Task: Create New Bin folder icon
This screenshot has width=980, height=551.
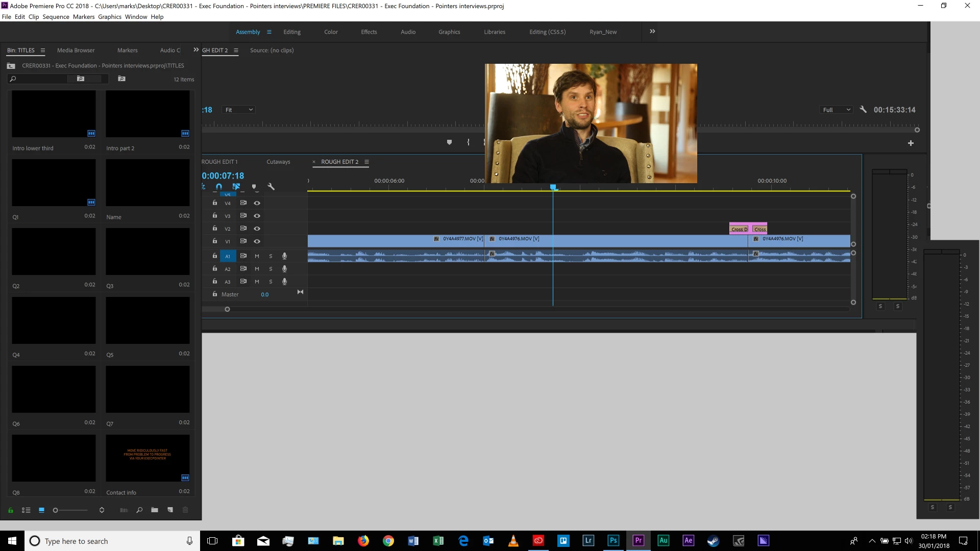Action: coord(155,510)
